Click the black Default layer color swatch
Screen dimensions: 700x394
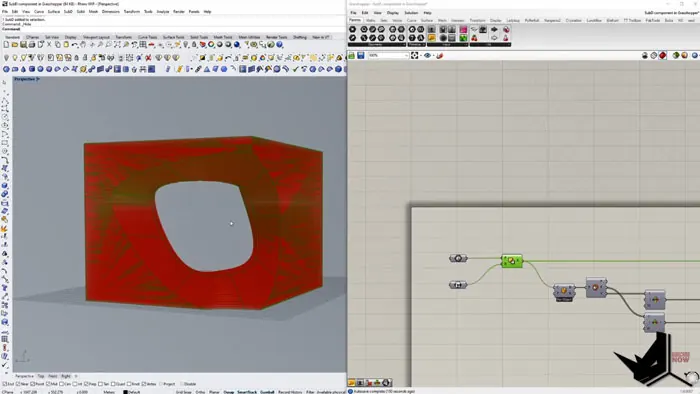[x=125, y=392]
